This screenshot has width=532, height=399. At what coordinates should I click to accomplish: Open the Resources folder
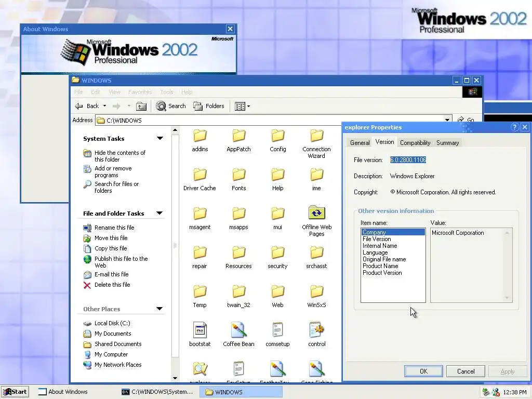point(238,258)
